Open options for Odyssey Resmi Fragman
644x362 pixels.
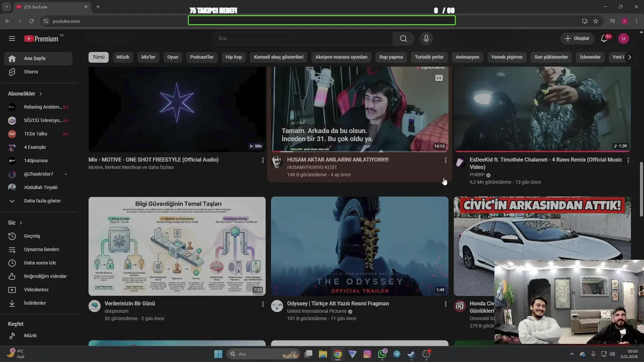[445, 304]
